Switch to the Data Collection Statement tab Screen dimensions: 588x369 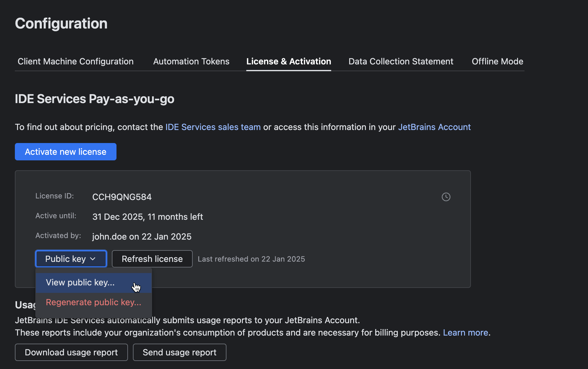pyautogui.click(x=401, y=61)
